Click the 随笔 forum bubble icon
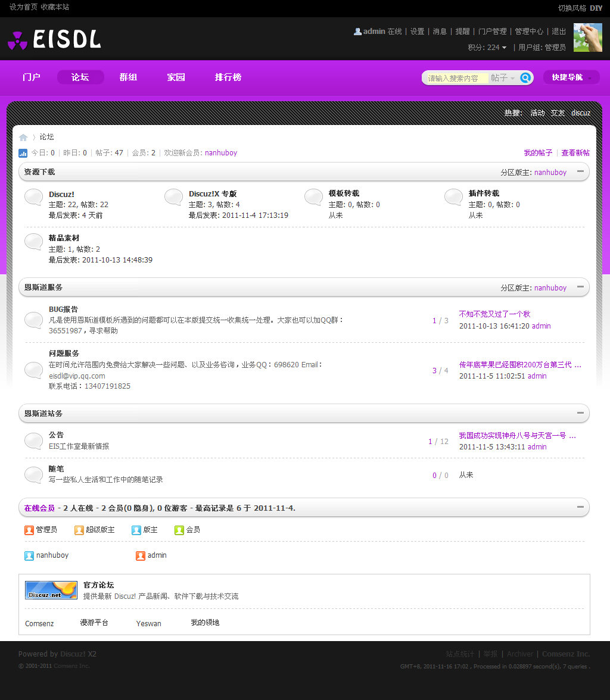 coord(33,474)
